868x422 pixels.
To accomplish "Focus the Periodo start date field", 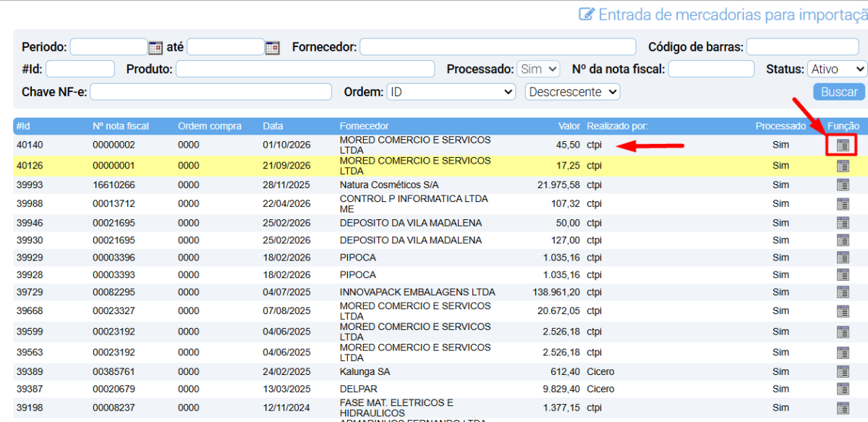I will pos(109,47).
